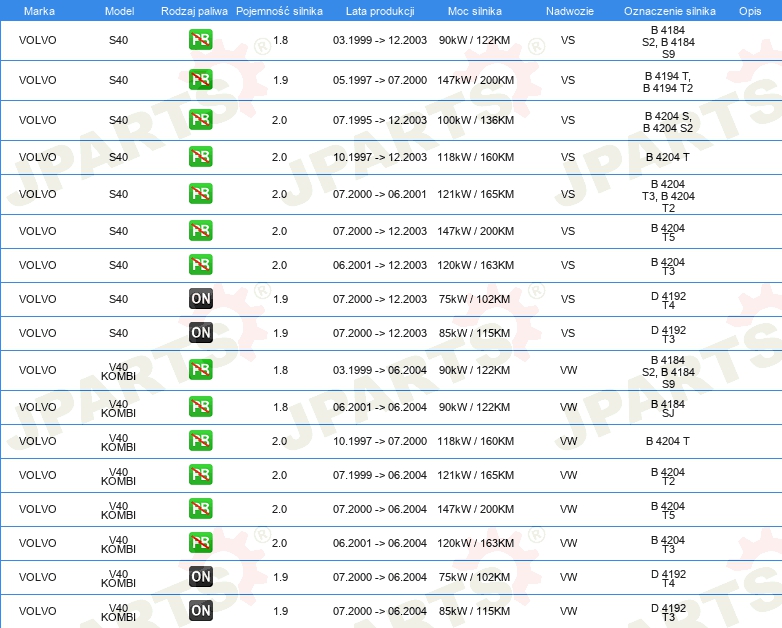The height and width of the screenshot is (628, 782).
Task: Select engine code B 4184 SJ
Action: [668, 408]
